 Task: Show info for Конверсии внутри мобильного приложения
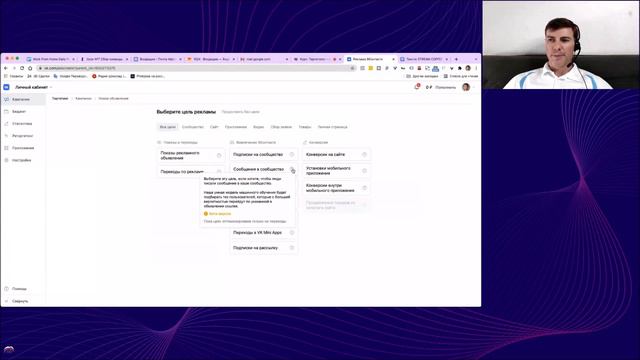pyautogui.click(x=364, y=188)
